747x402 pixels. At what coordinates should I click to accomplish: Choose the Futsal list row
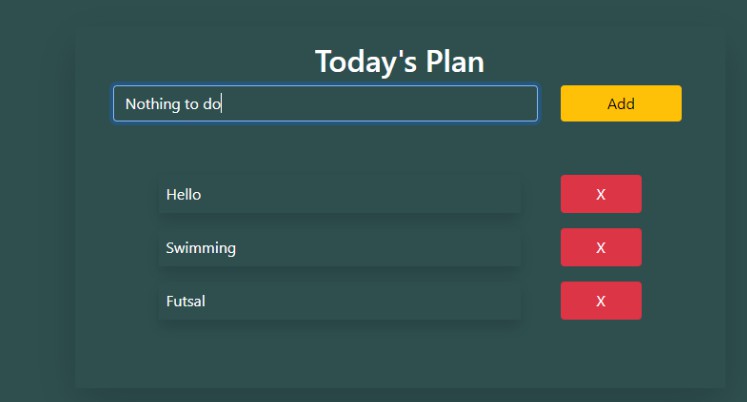(339, 301)
